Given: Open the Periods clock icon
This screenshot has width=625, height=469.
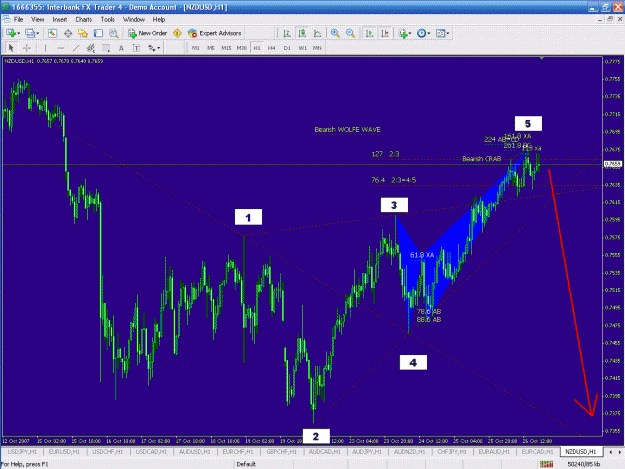Looking at the screenshot, I should click(421, 33).
